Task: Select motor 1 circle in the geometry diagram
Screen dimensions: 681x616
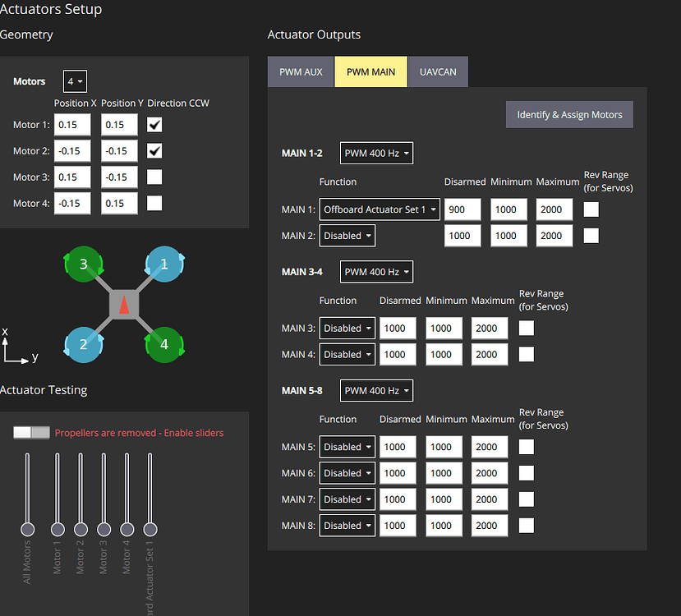Action: [x=163, y=264]
